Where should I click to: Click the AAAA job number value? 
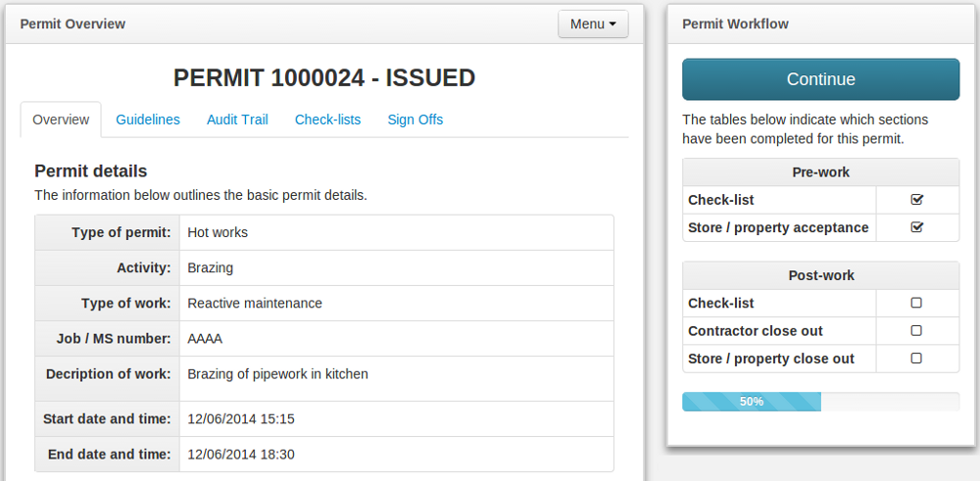point(205,339)
